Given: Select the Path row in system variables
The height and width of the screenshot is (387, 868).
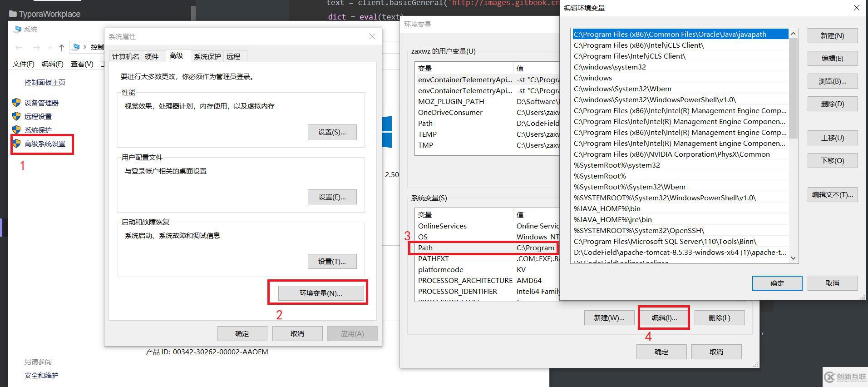Looking at the screenshot, I should [487, 248].
